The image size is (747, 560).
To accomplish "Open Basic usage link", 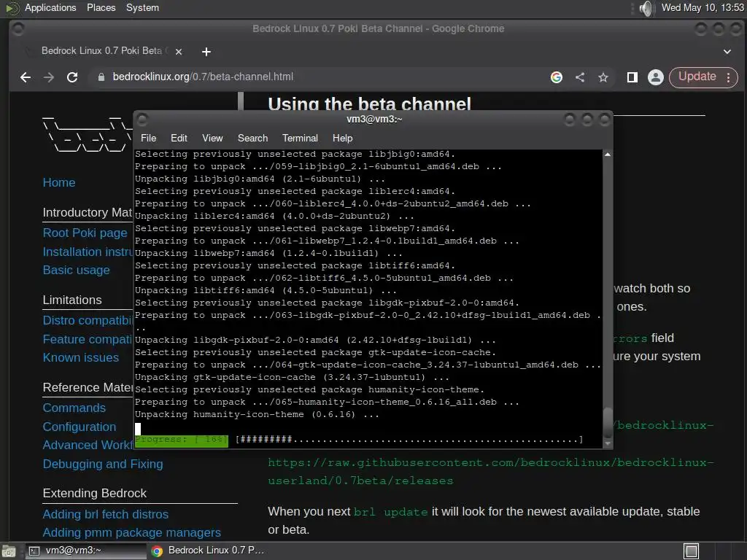I will (76, 270).
